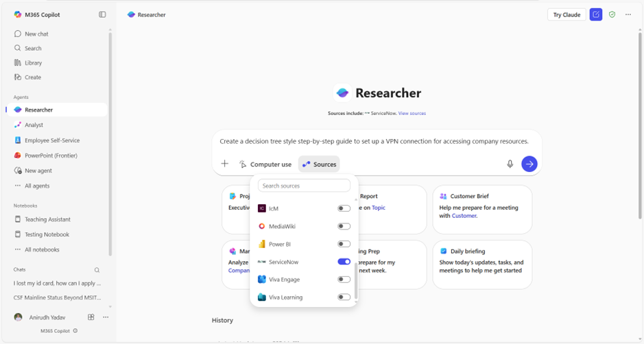This screenshot has width=644, height=344.
Task: Click the Computer use button
Action: coord(265,164)
